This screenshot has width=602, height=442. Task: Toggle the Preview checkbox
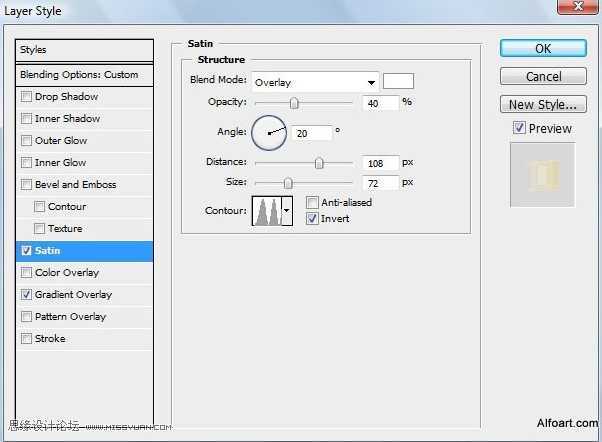tap(519, 128)
